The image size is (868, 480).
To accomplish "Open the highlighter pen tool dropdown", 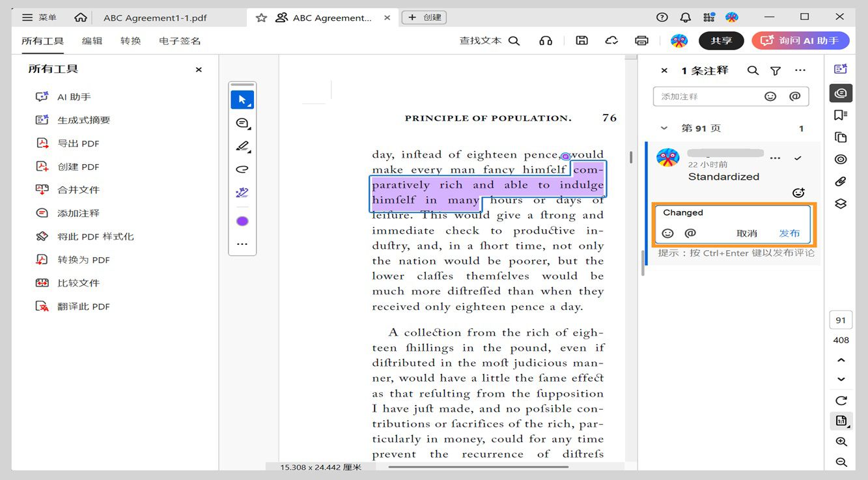I will click(x=242, y=146).
